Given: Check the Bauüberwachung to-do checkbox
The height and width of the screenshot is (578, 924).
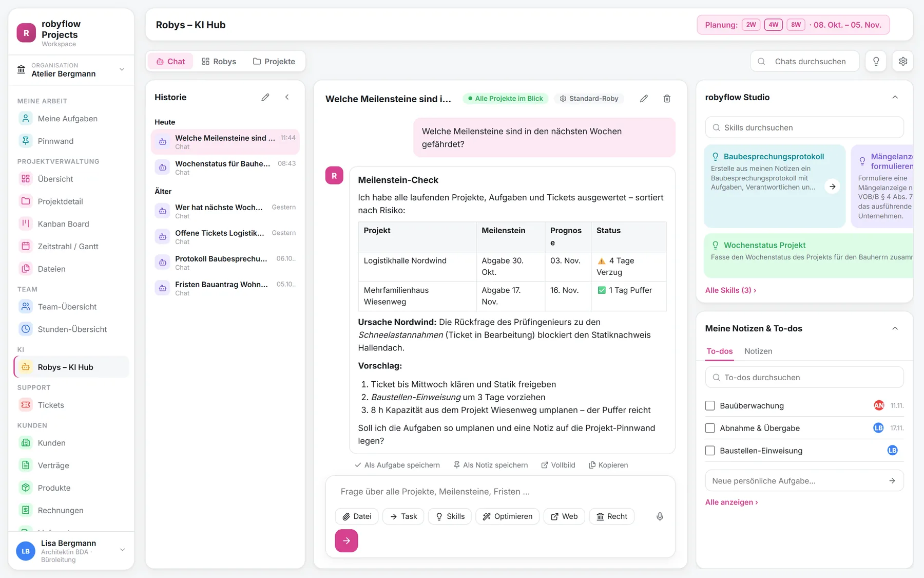Looking at the screenshot, I should [x=710, y=406].
